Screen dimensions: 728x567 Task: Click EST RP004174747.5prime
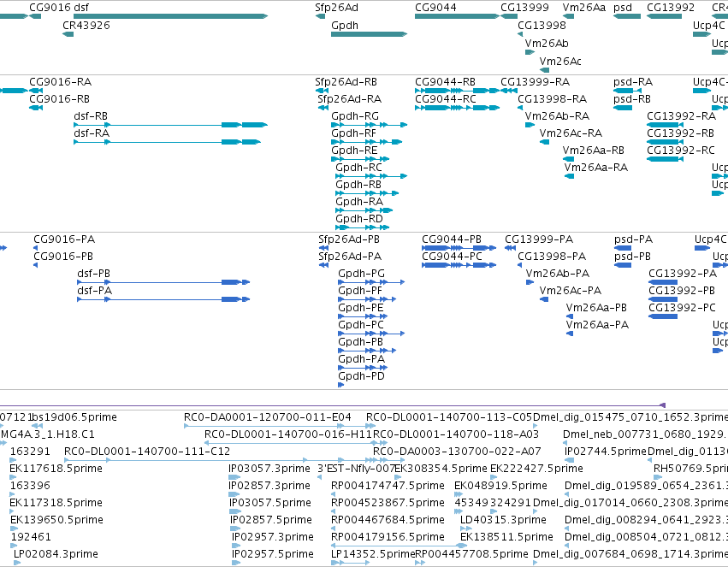click(388, 486)
